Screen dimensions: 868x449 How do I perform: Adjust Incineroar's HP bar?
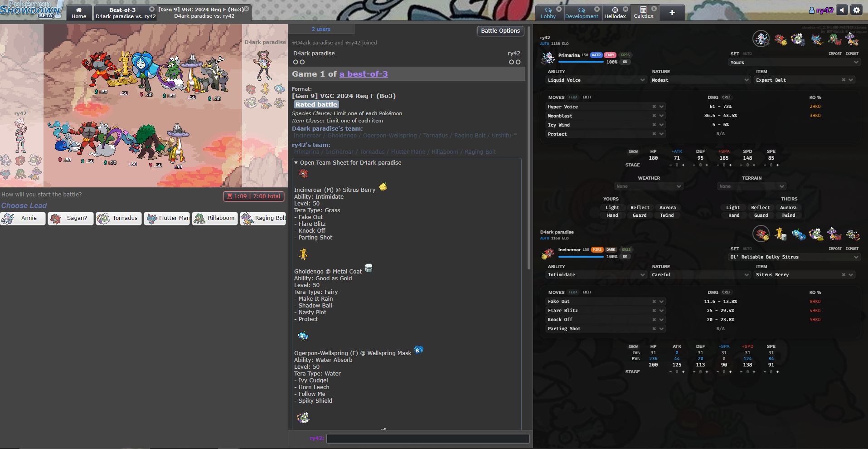(x=581, y=256)
